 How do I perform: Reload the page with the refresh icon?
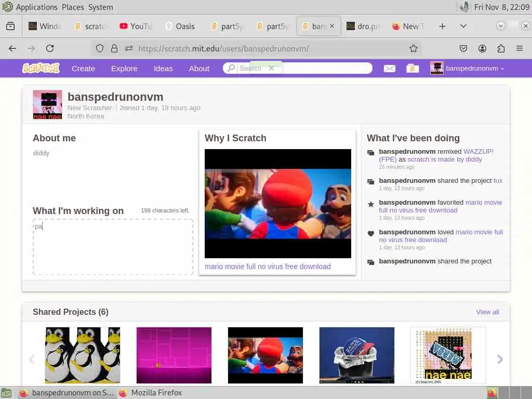coord(50,48)
